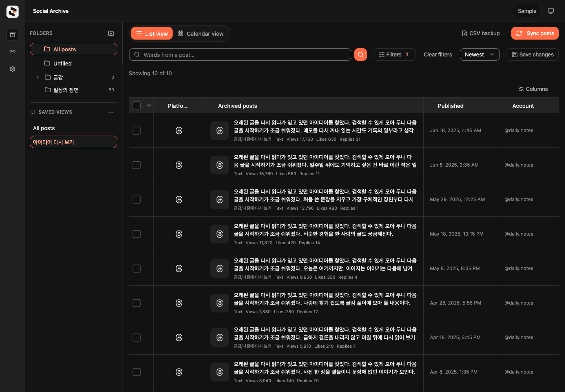The image size is (565, 392).
Task: Click the Sample button
Action: pyautogui.click(x=527, y=11)
